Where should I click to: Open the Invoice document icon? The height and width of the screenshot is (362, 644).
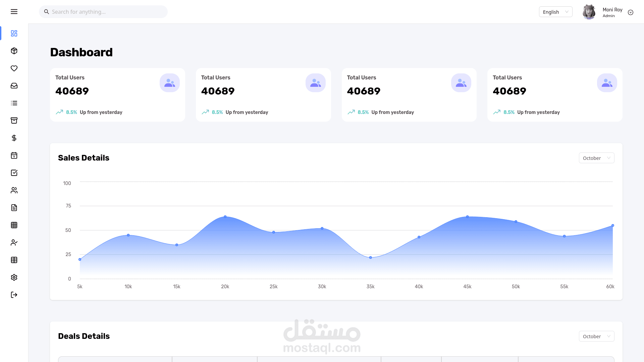pos(14,207)
